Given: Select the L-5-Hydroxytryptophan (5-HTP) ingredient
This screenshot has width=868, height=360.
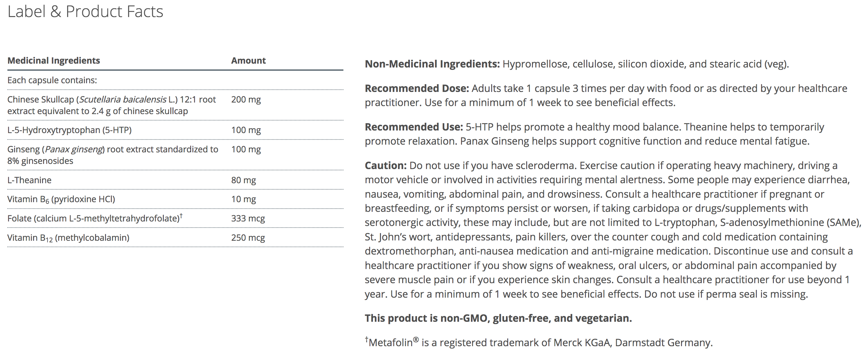Looking at the screenshot, I should [x=69, y=130].
